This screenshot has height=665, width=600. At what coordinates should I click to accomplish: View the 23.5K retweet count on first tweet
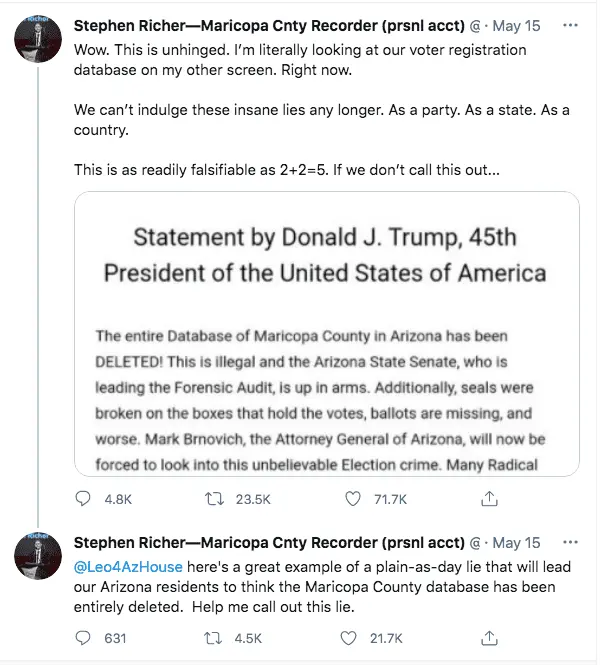(245, 497)
